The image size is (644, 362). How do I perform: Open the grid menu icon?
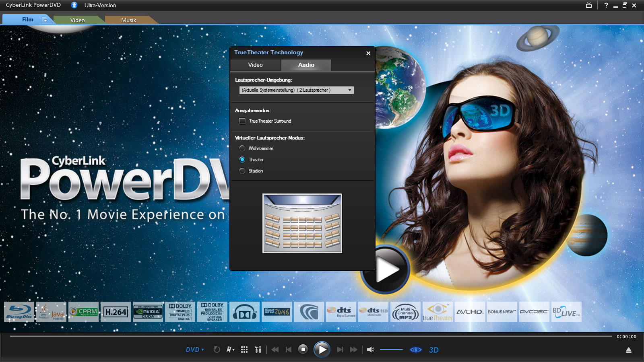coord(244,350)
